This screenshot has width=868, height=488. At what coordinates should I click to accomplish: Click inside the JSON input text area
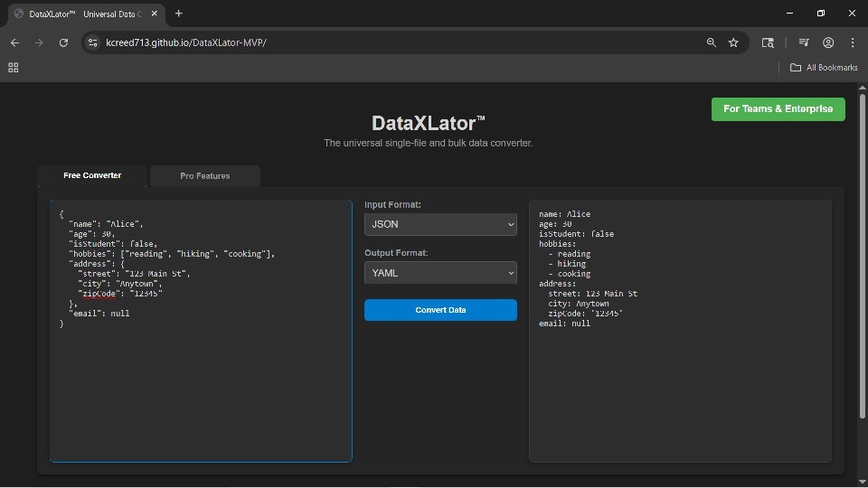click(x=201, y=331)
